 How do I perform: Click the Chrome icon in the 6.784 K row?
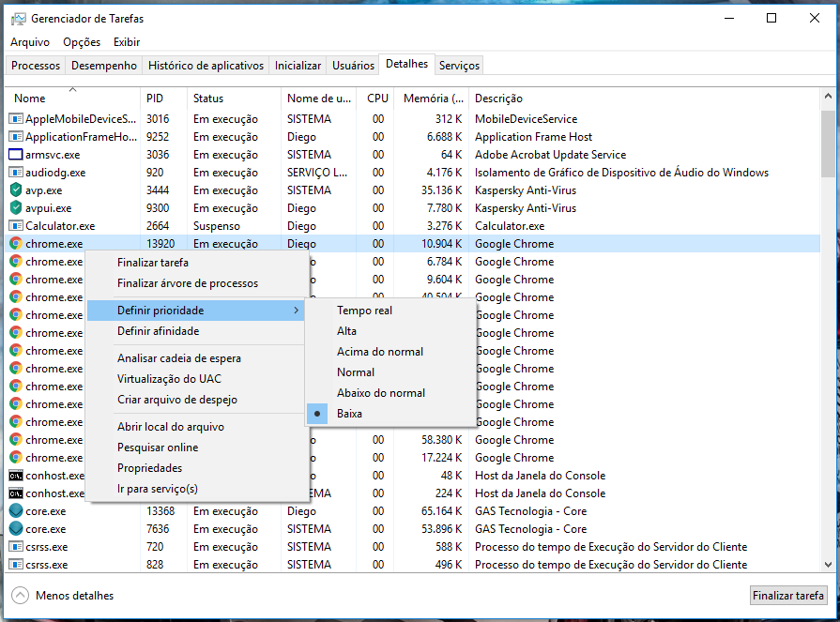(x=16, y=261)
